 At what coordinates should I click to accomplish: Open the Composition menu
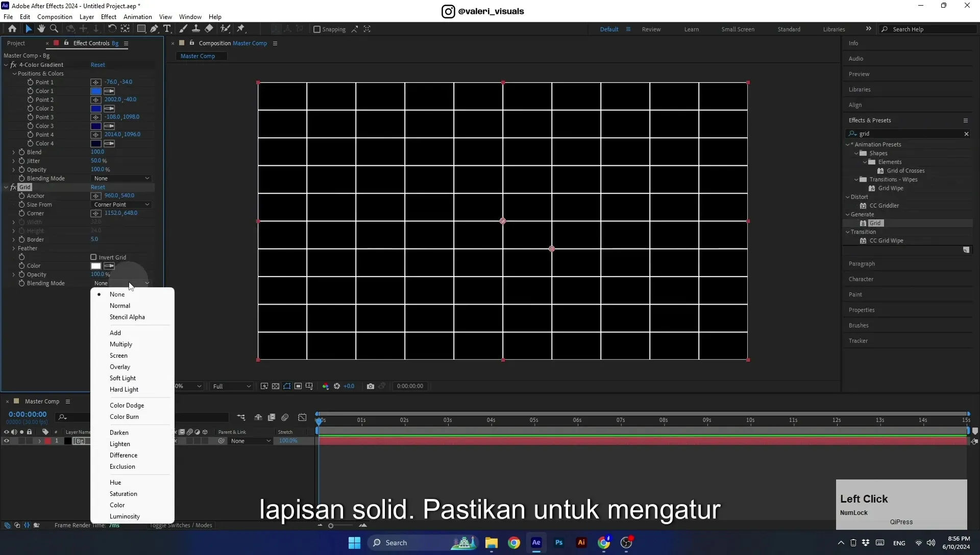tap(55, 17)
